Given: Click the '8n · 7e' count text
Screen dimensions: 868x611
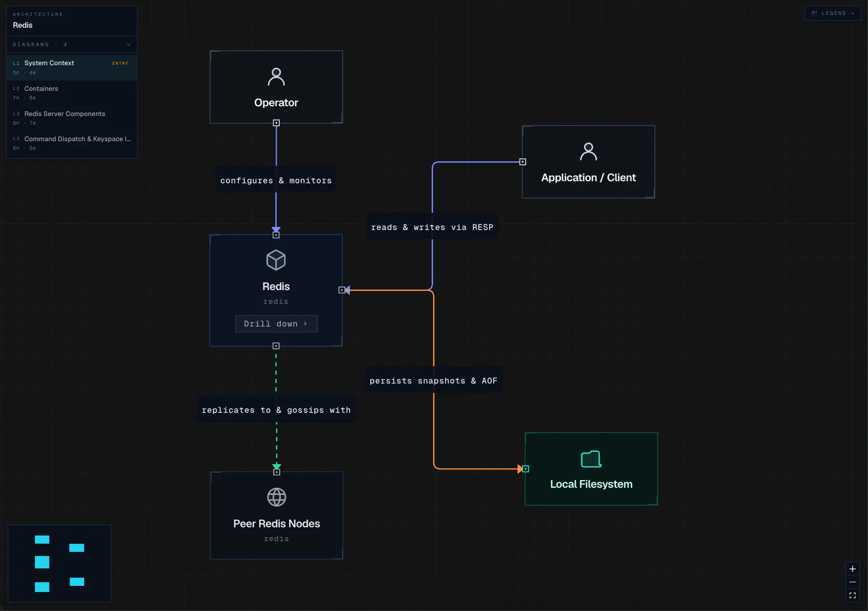Looking at the screenshot, I should point(24,123).
